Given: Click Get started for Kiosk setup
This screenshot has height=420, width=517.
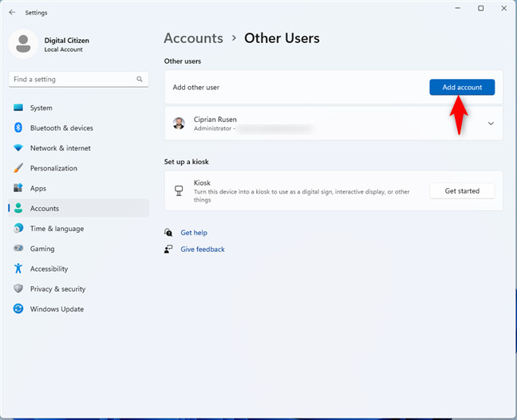Looking at the screenshot, I should point(461,191).
